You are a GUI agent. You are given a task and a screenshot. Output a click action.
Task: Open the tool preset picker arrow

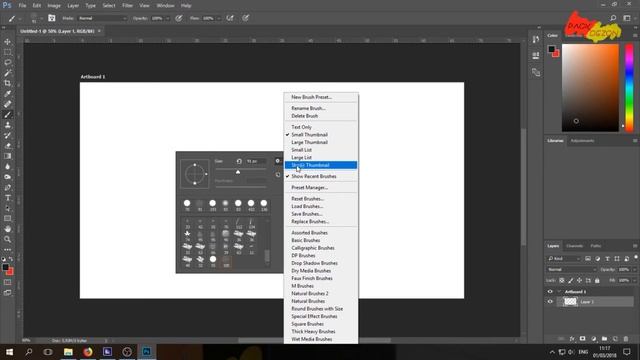point(20,18)
